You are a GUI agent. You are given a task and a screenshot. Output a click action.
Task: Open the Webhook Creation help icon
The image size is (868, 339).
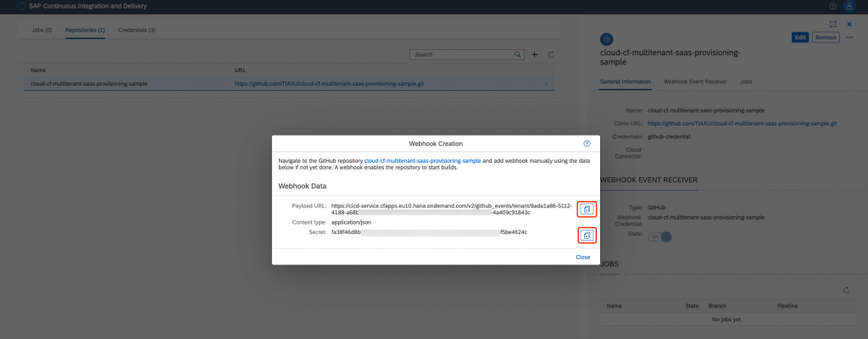(587, 143)
